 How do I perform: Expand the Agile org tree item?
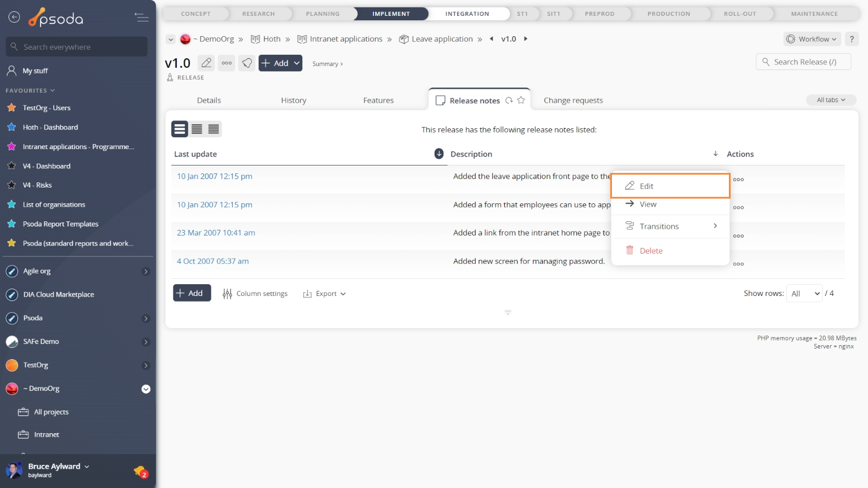pyautogui.click(x=146, y=272)
